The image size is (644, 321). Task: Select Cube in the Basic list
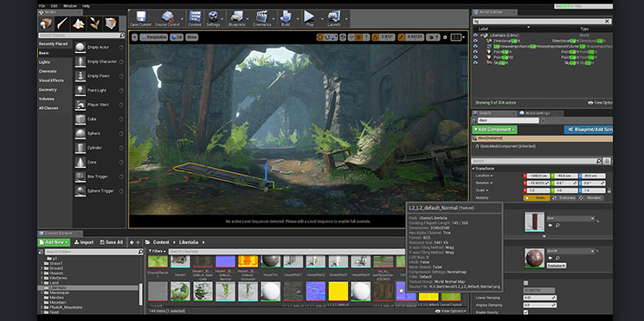[x=99, y=119]
